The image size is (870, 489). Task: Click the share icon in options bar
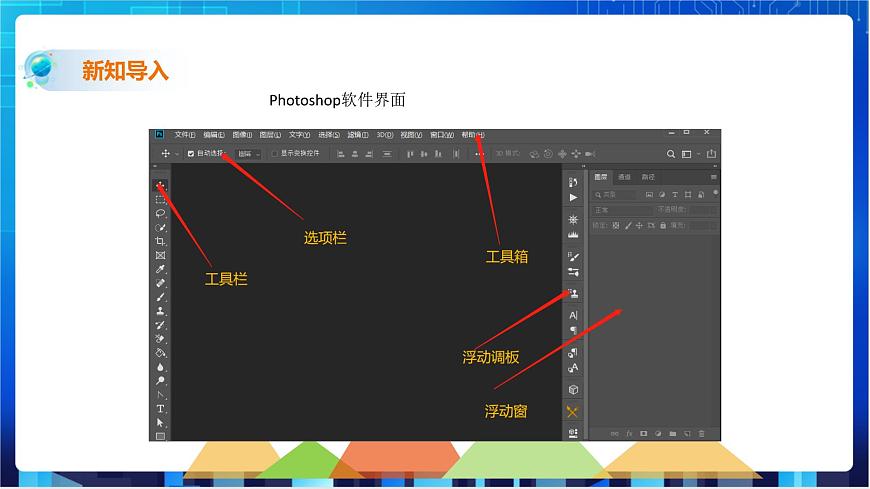point(711,154)
